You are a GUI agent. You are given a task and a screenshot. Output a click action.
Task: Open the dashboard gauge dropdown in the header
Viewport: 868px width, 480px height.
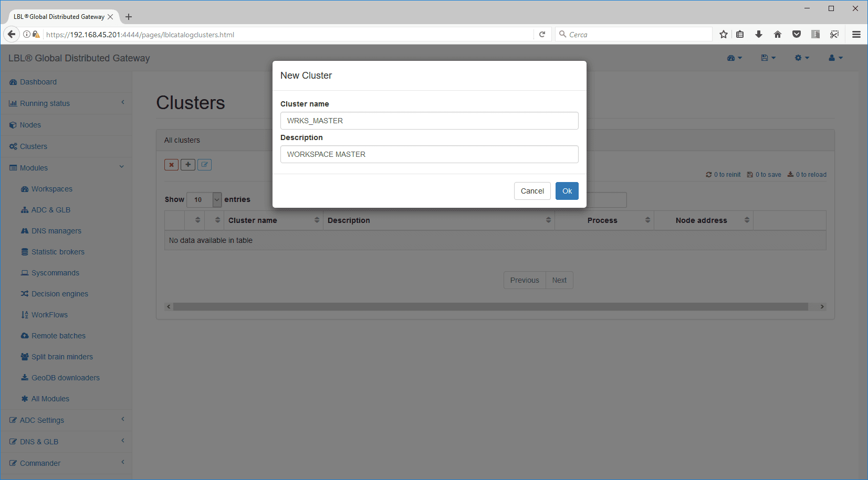[734, 58]
